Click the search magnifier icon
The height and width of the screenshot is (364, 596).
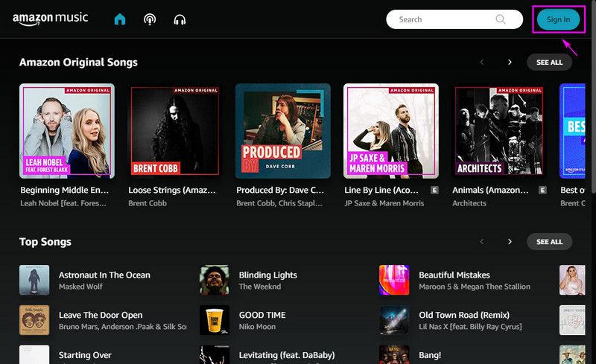501,19
